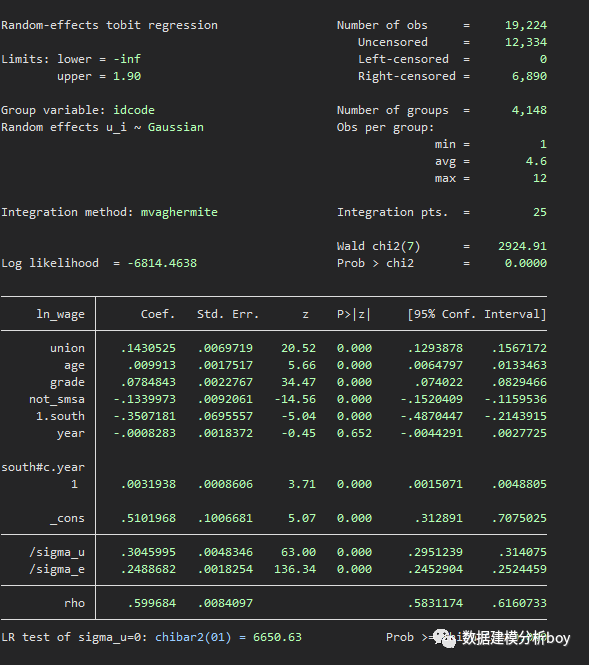The height and width of the screenshot is (665, 589).
Task: Select the 'rho' row label
Action: coord(74,603)
